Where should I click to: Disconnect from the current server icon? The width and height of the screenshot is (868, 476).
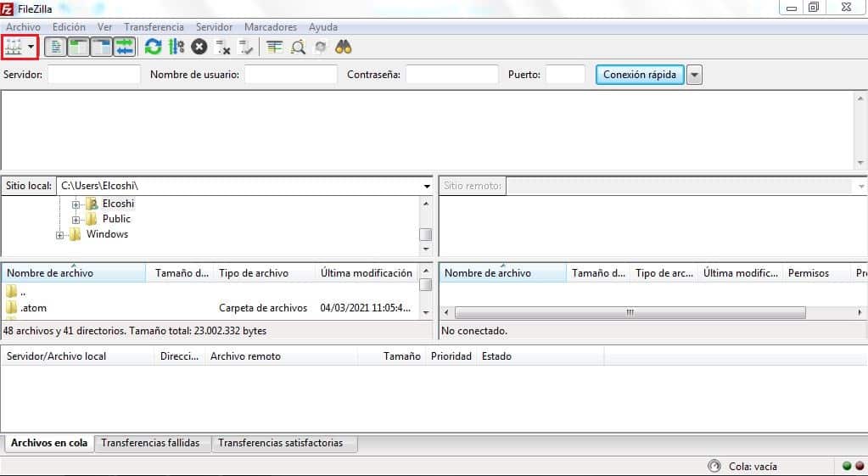222,47
